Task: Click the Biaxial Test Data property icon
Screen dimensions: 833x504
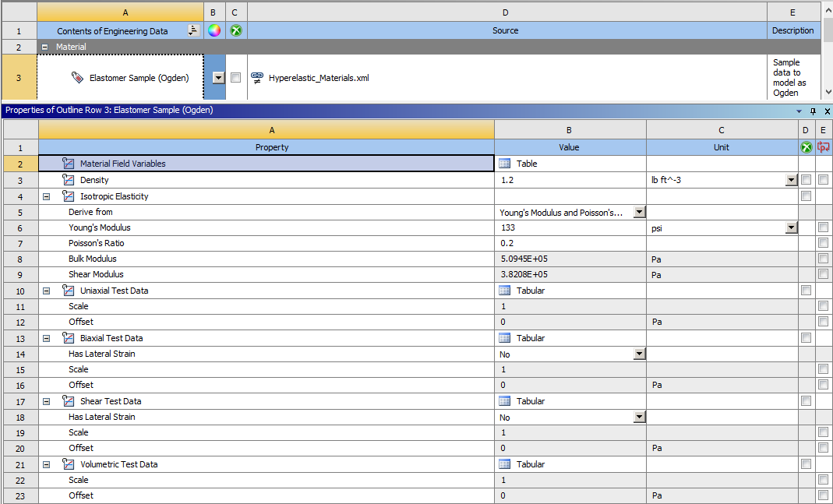Action: coord(68,338)
